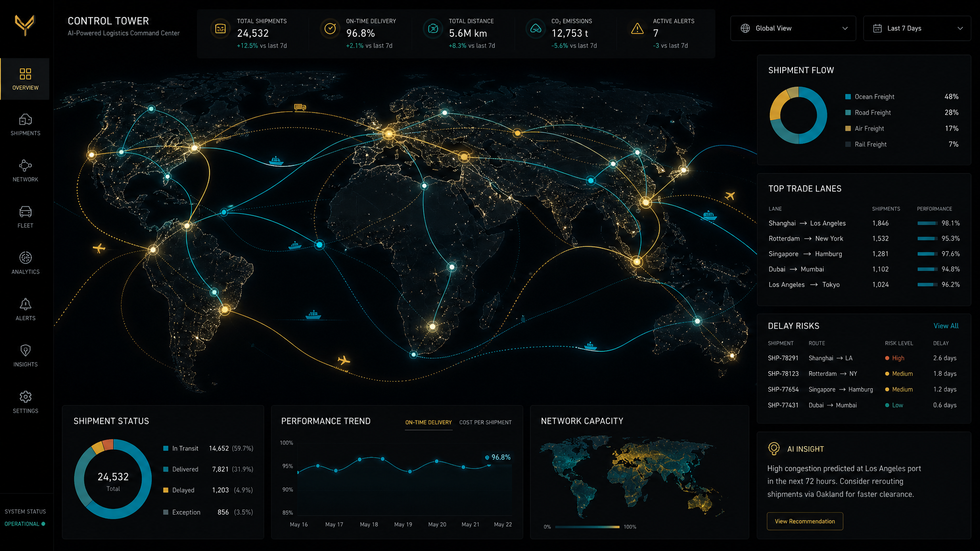The height and width of the screenshot is (551, 980).
Task: Go to the Network sidebar icon
Action: (25, 165)
